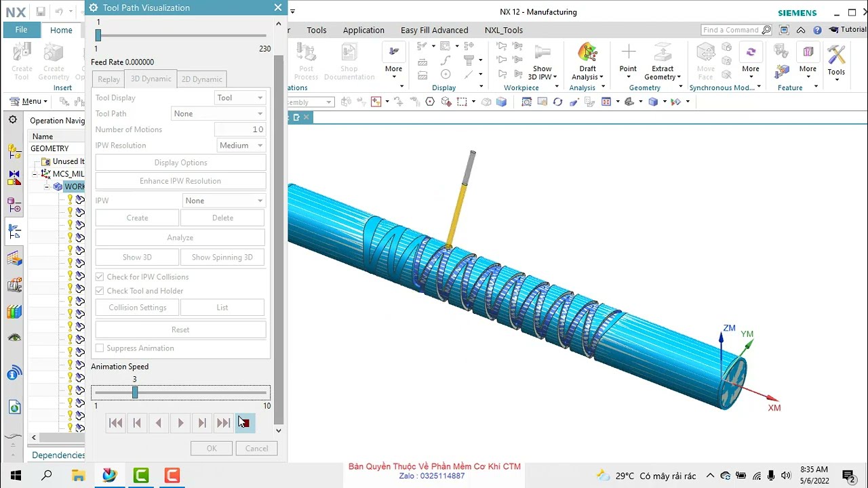Click the tool path progress slider handle
The height and width of the screenshot is (488, 868).
[98, 36]
